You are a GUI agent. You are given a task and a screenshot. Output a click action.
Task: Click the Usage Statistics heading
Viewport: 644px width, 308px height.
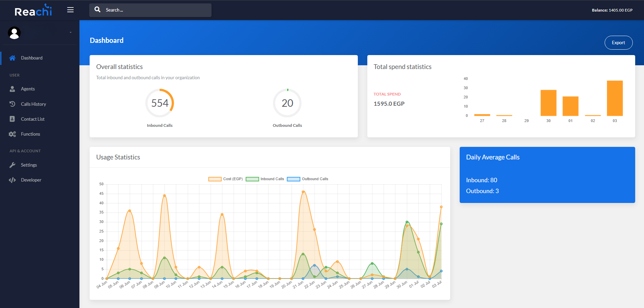tap(118, 157)
